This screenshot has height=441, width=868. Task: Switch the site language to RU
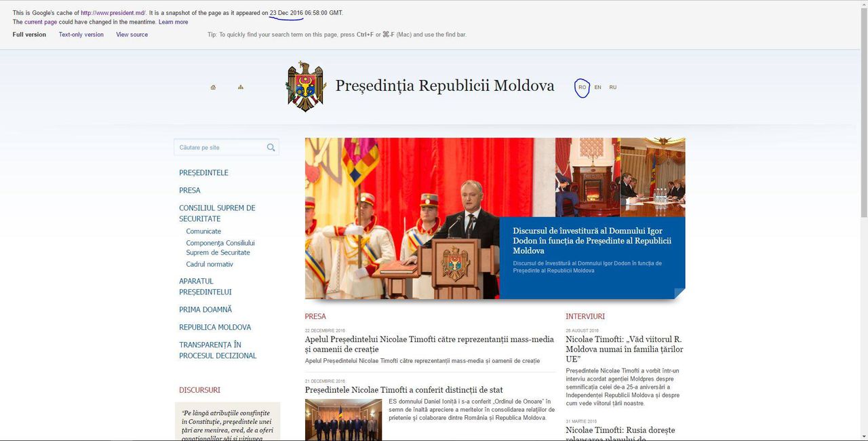point(613,87)
